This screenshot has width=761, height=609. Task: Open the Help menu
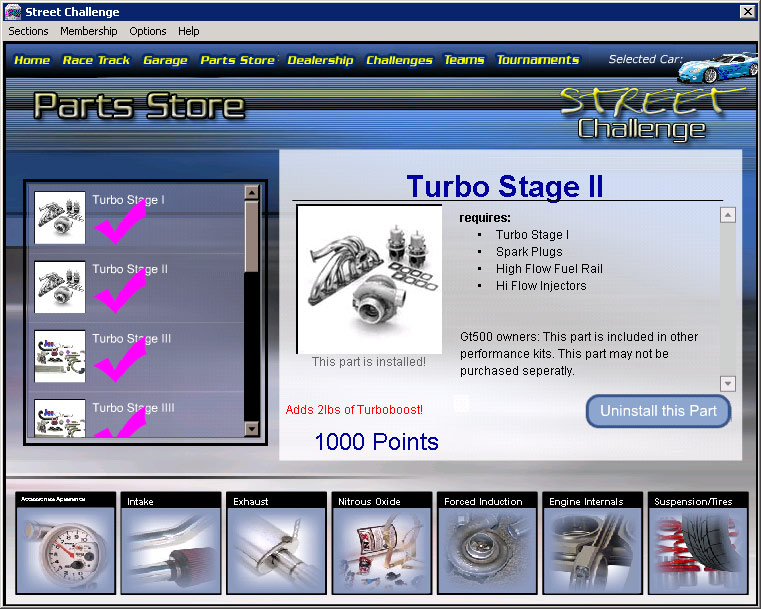(188, 31)
